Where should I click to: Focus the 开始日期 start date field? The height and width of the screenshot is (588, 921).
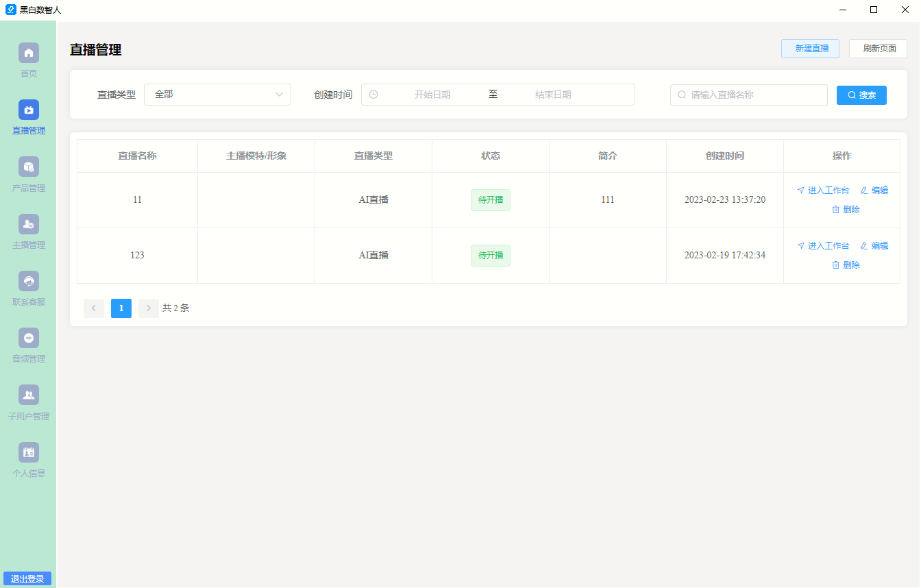(x=432, y=95)
